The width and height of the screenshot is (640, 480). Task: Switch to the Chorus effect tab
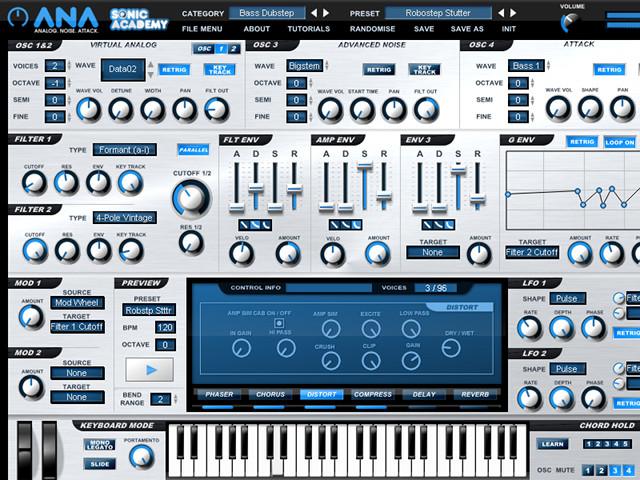pyautogui.click(x=270, y=394)
